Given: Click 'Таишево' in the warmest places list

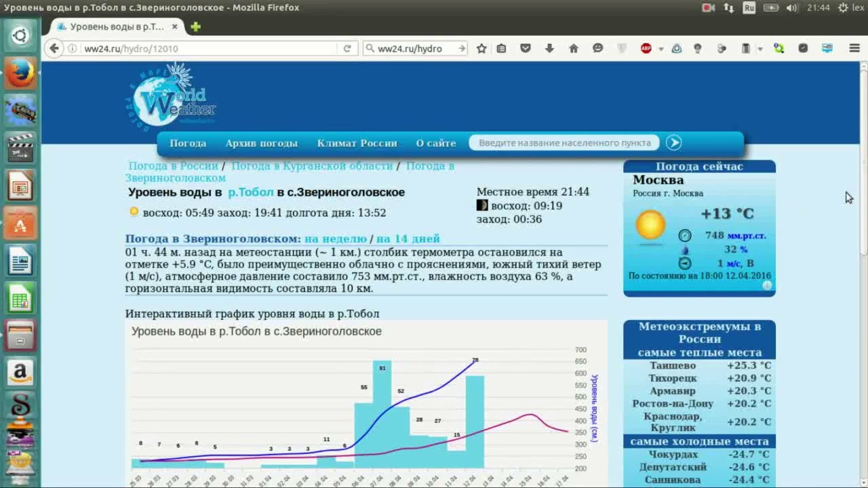Looking at the screenshot, I should click(672, 366).
